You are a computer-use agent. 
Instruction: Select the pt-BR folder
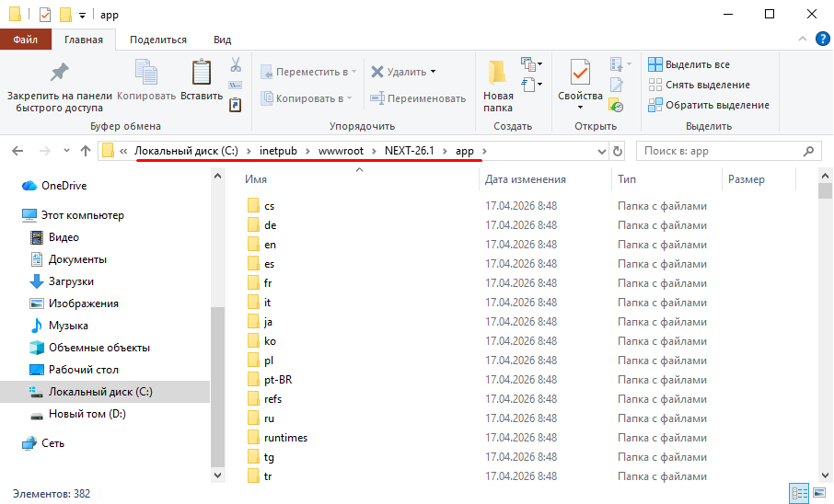pos(278,380)
